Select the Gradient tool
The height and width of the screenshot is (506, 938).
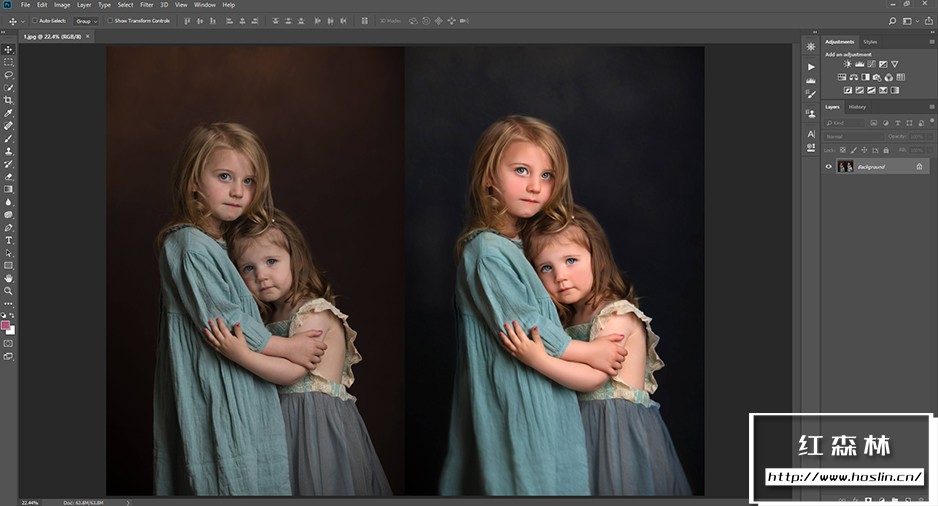coord(8,189)
